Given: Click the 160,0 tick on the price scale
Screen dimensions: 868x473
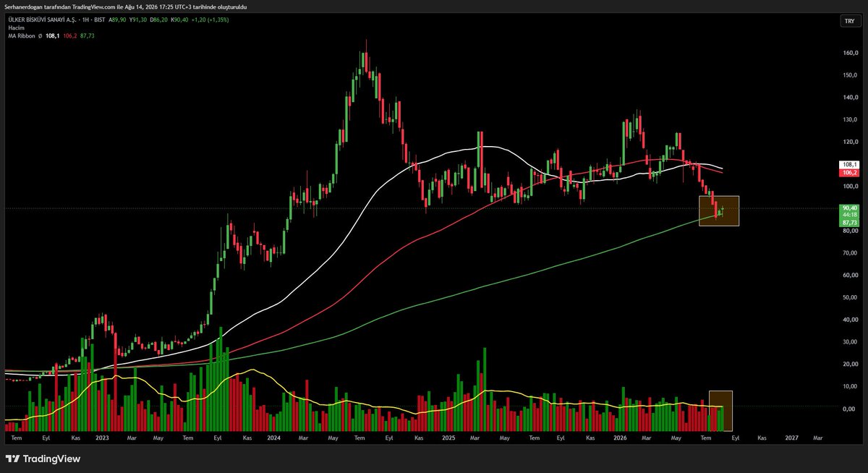Looking at the screenshot, I should (x=849, y=53).
